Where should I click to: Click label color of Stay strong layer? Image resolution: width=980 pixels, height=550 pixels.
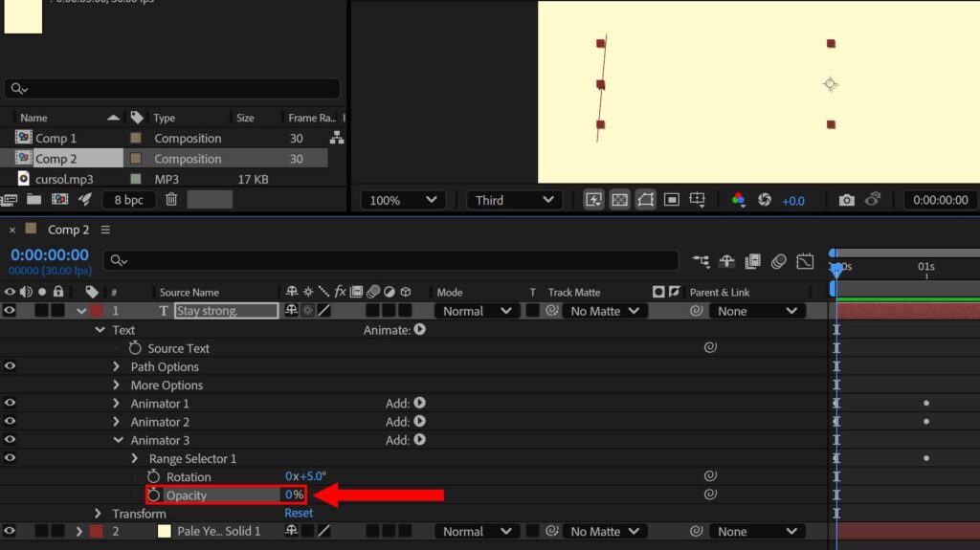[97, 311]
